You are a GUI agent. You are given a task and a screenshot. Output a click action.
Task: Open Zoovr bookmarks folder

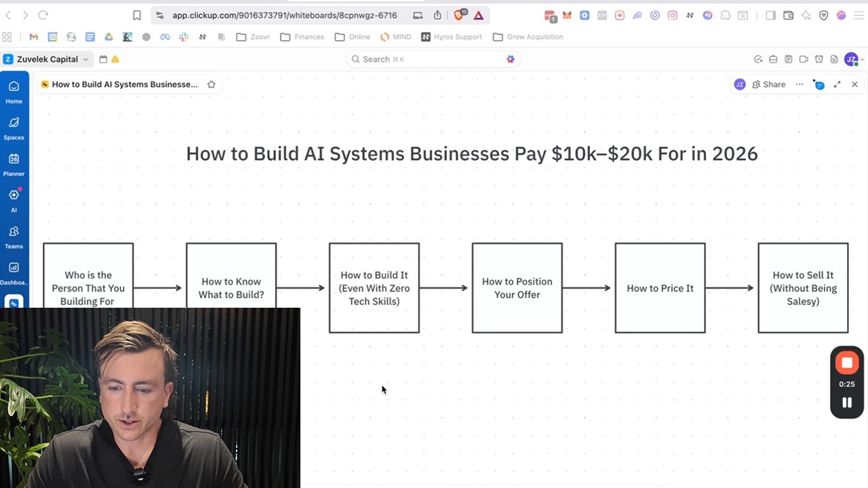(x=253, y=37)
